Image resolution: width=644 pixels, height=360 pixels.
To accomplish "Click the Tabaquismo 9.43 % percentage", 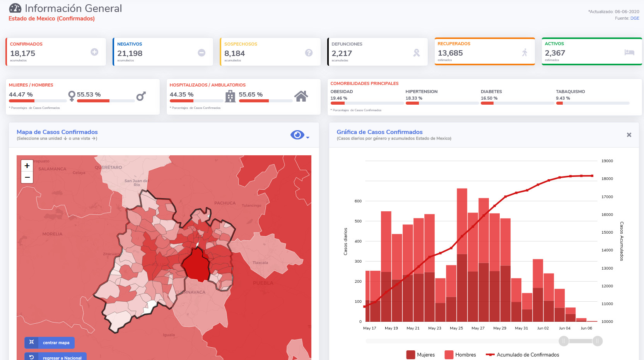I will click(x=563, y=98).
